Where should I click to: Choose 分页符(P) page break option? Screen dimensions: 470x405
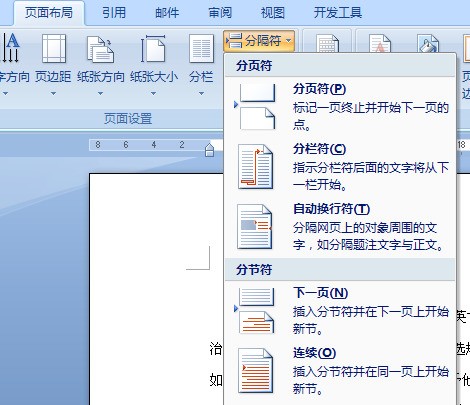point(340,107)
